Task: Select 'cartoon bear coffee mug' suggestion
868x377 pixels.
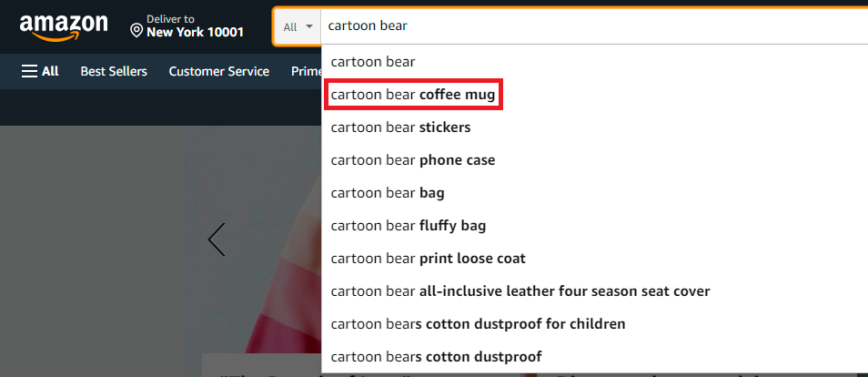Action: 412,95
